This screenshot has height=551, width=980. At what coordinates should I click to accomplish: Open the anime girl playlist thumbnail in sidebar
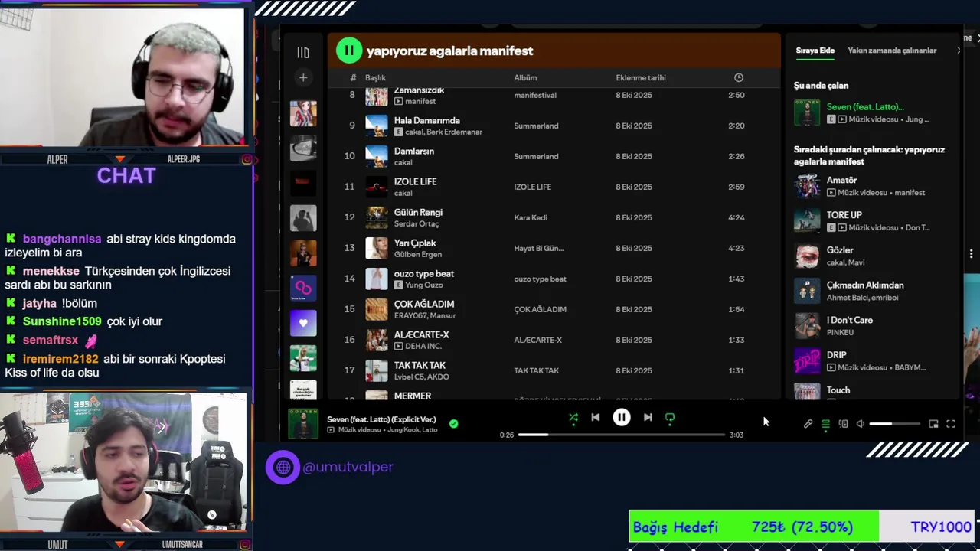pyautogui.click(x=303, y=113)
